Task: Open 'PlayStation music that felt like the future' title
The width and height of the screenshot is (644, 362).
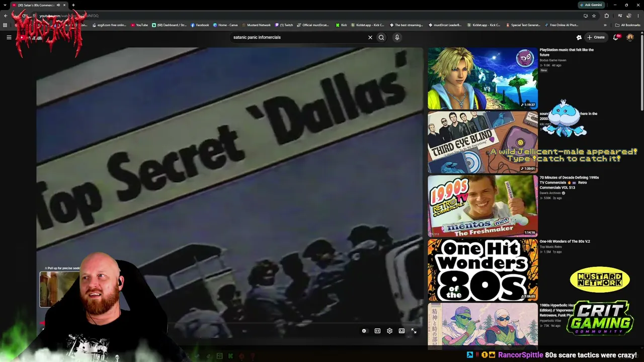Action: 567,52
